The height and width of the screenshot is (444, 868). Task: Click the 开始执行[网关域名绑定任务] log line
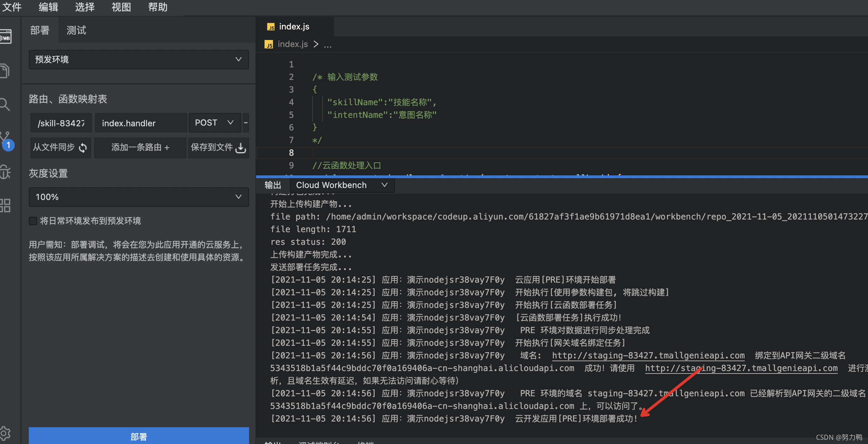click(x=570, y=343)
